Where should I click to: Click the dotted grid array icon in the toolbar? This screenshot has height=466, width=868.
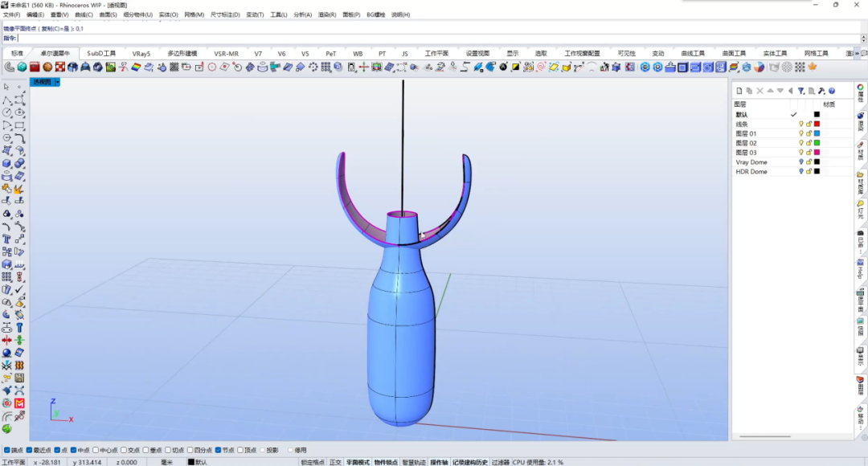(800, 67)
